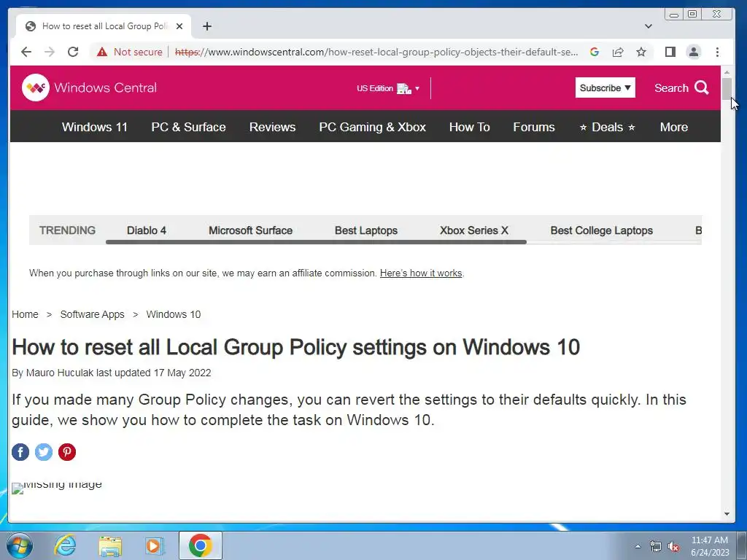Open the Subscribe dropdown button
This screenshot has height=560, width=747.
click(x=605, y=87)
